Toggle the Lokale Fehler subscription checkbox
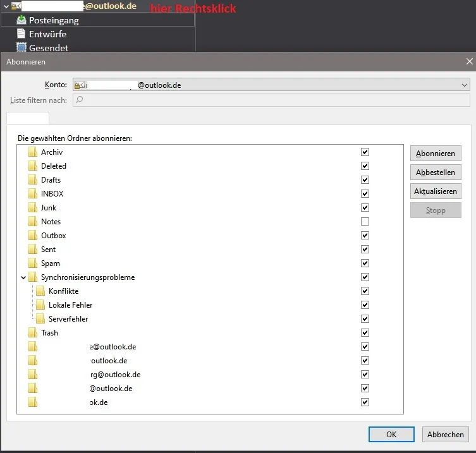Viewport: 476px width, 453px height. coord(365,305)
